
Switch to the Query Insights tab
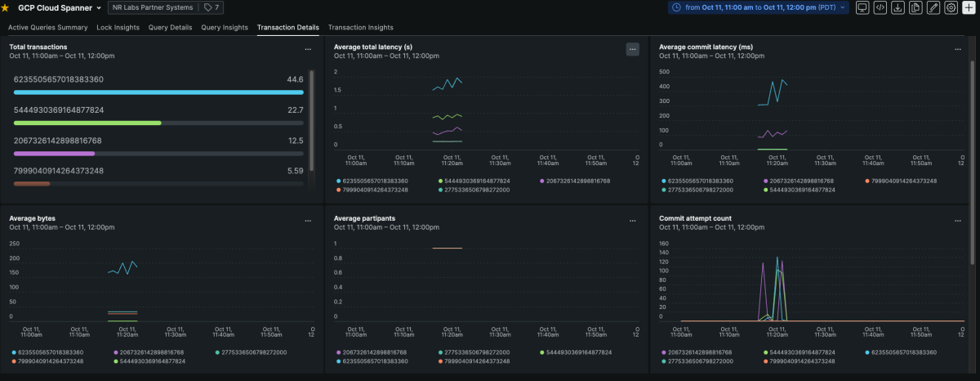225,27
